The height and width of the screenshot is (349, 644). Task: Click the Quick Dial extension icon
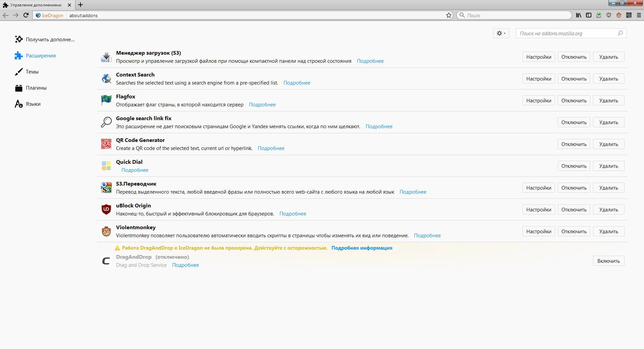106,165
